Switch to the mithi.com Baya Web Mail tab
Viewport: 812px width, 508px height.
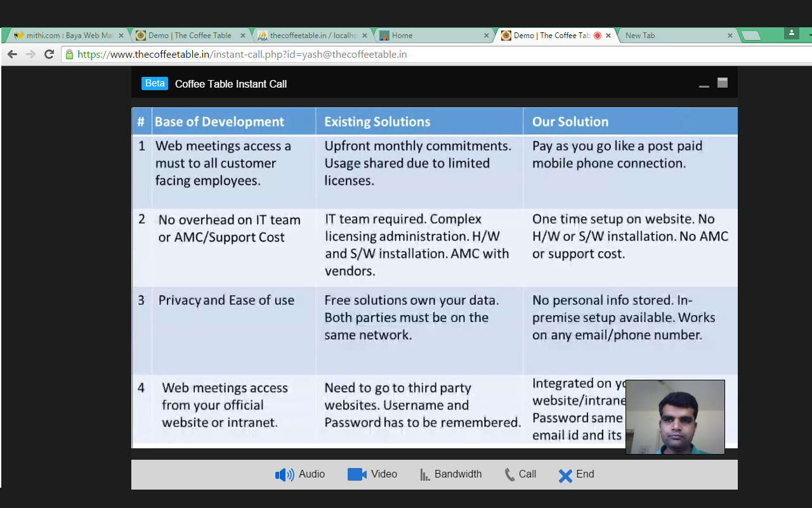pos(63,36)
